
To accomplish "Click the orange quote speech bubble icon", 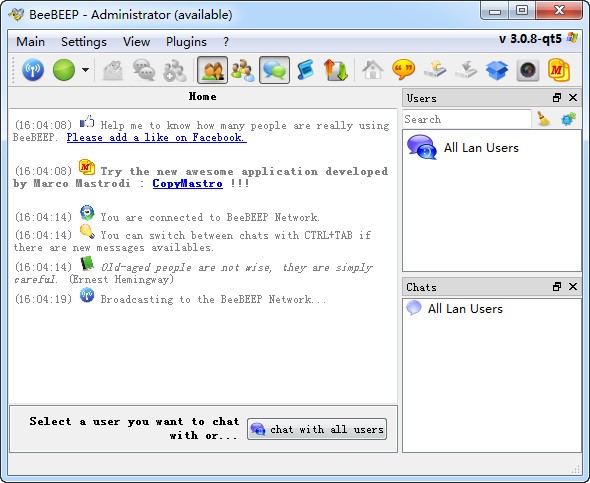I will coord(403,70).
